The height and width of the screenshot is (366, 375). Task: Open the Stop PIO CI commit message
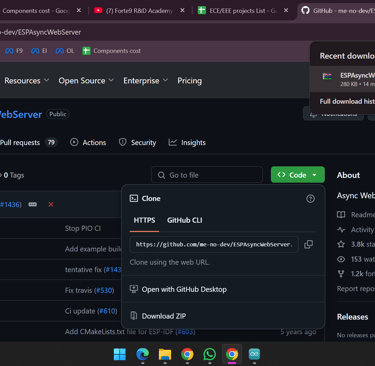pyautogui.click(x=83, y=228)
